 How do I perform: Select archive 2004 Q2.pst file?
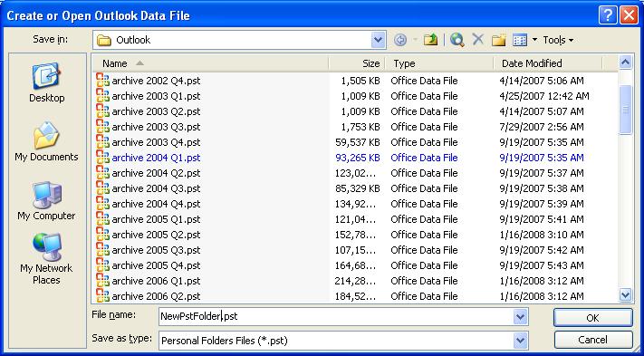click(156, 173)
